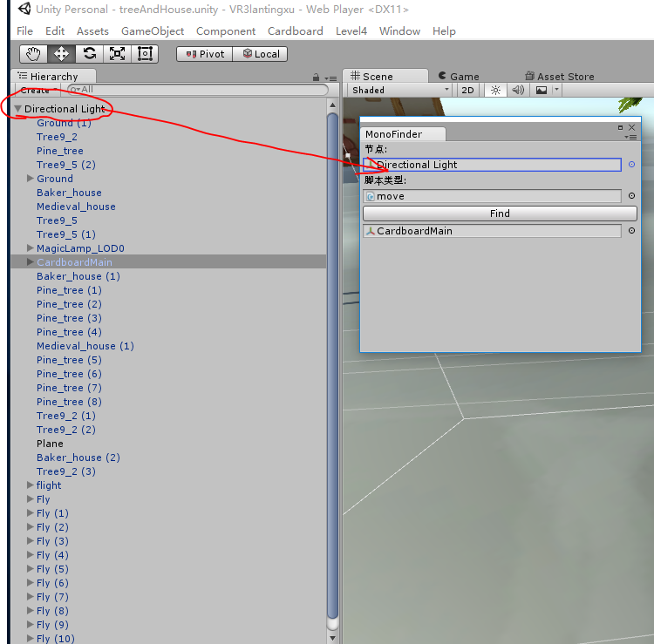Close the MonoFinder window

point(631,127)
